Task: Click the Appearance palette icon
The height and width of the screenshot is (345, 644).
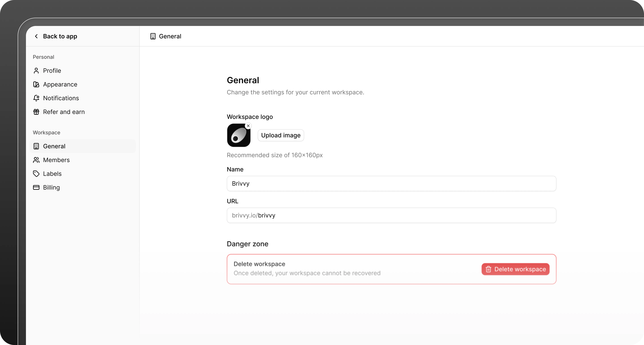Action: [x=36, y=84]
